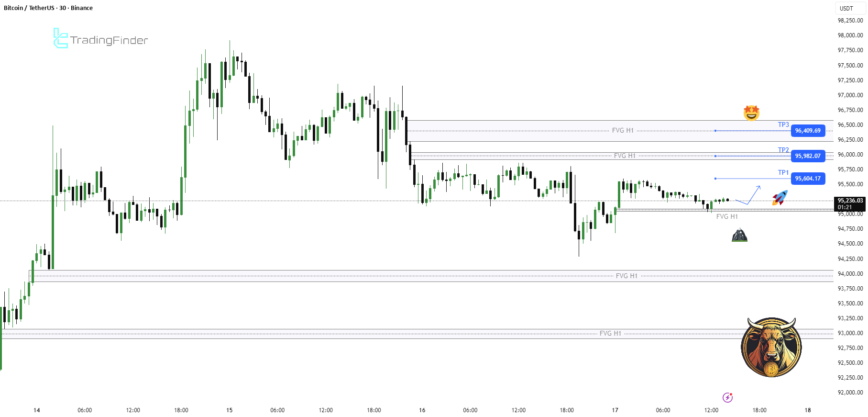Click the TP3 price label 96,409.69
The image size is (868, 417).
(x=808, y=131)
